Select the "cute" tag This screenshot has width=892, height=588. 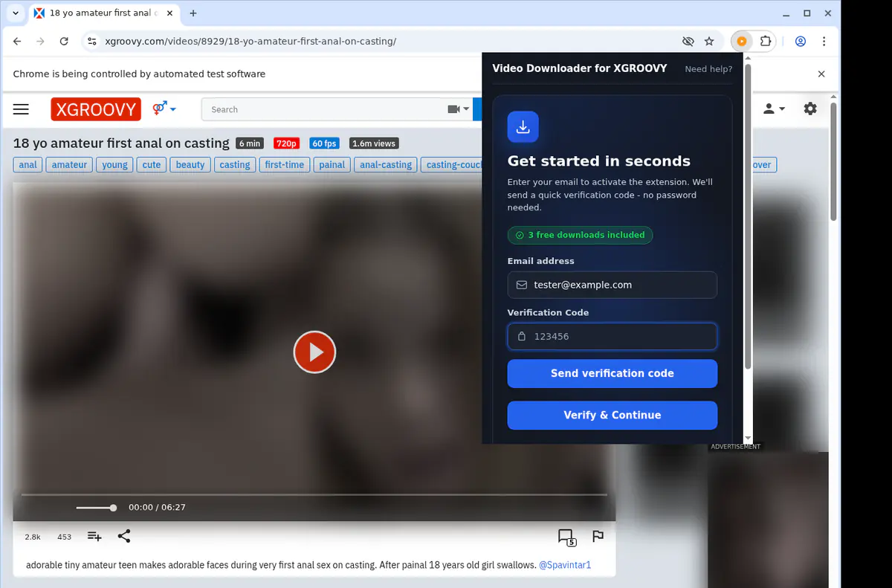pyautogui.click(x=152, y=164)
